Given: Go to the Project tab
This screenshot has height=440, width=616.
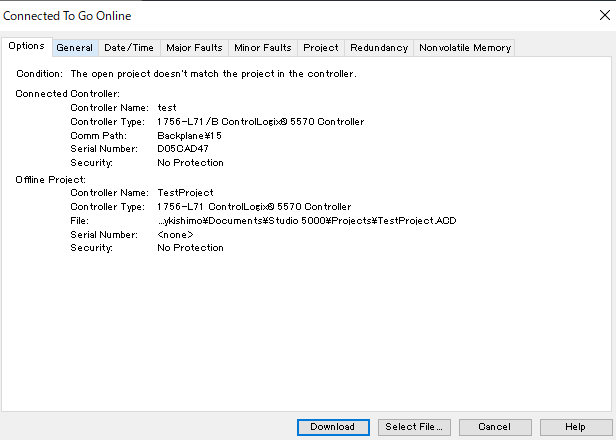Looking at the screenshot, I should click(x=320, y=47).
